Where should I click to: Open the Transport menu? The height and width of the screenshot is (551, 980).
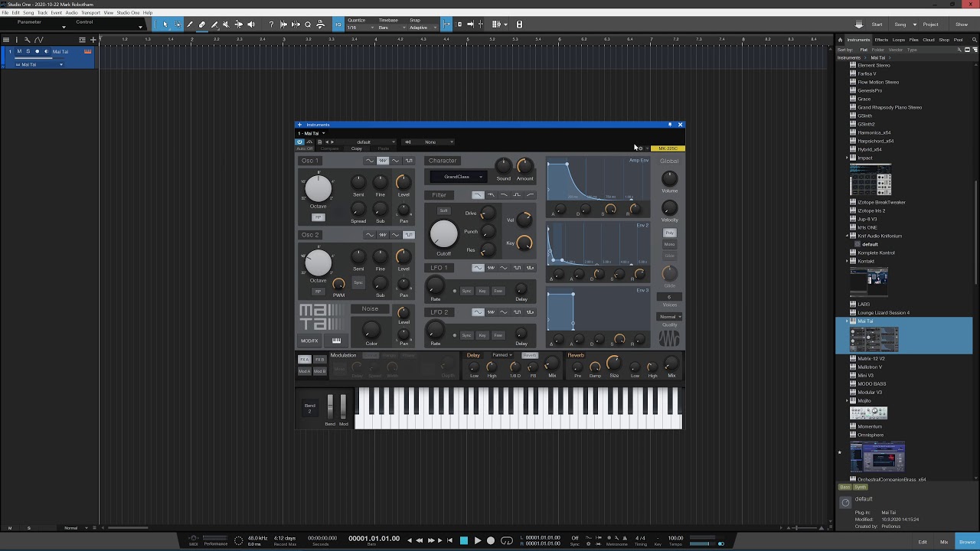pyautogui.click(x=90, y=13)
